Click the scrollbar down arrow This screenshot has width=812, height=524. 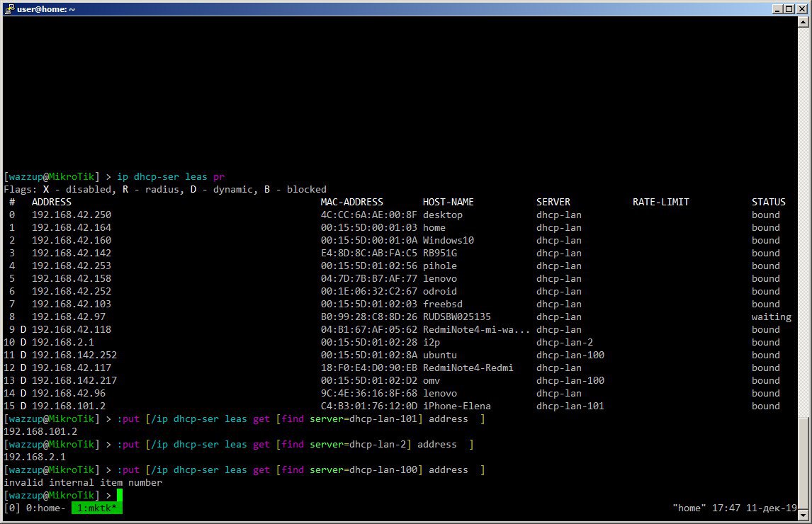803,516
